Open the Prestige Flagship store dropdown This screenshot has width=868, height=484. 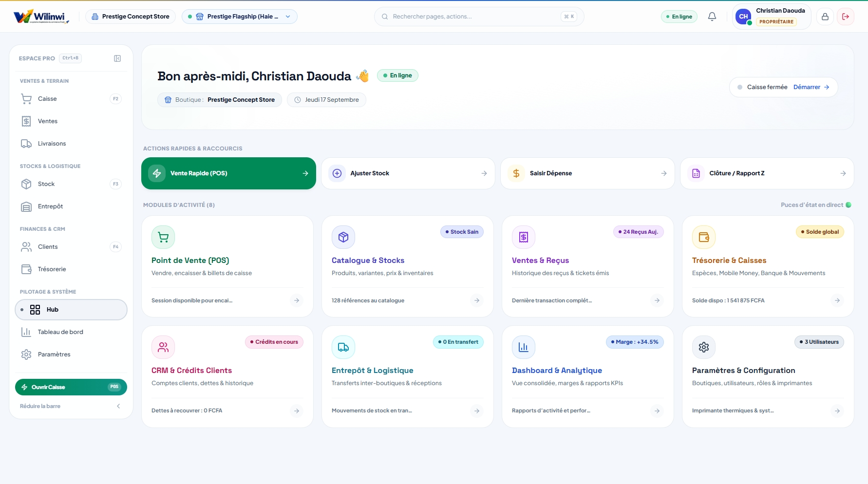(x=240, y=17)
